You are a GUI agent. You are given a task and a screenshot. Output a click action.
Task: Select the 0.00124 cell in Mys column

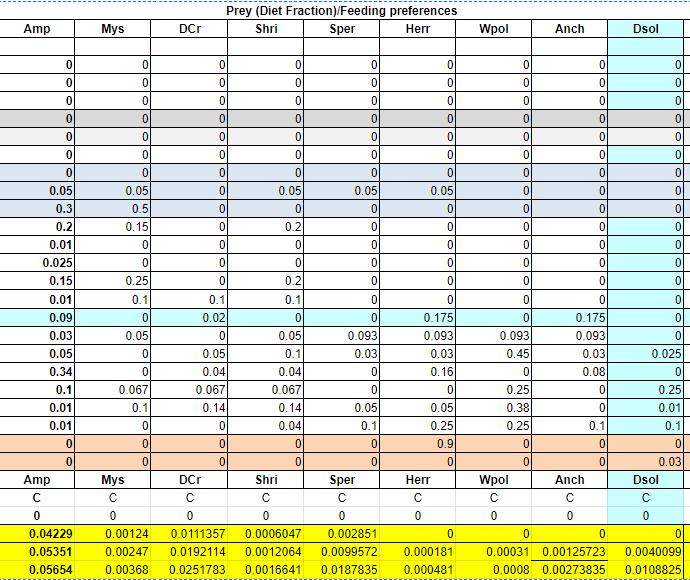point(113,534)
